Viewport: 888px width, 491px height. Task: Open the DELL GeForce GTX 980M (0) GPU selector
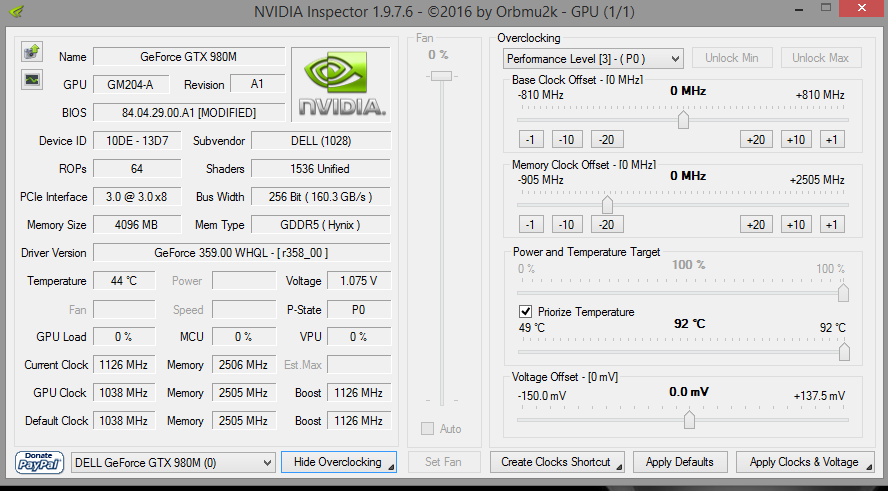(x=173, y=463)
